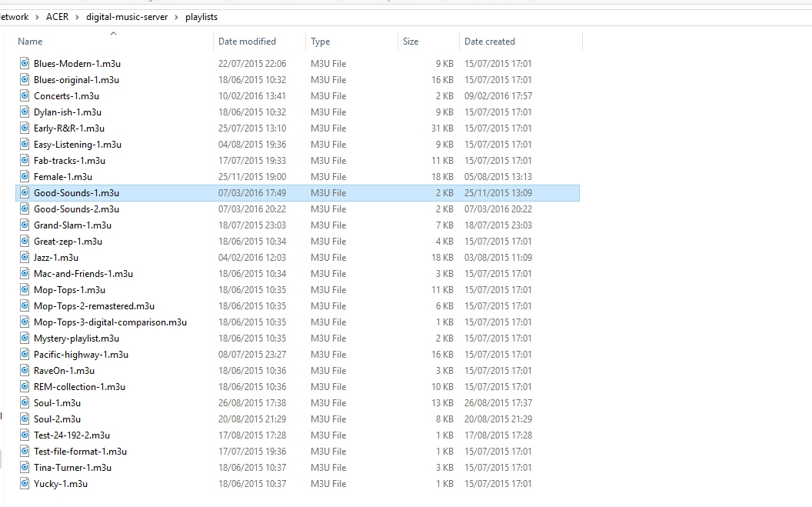Sort files by the Type column header
This screenshot has width=812, height=507.
[319, 41]
